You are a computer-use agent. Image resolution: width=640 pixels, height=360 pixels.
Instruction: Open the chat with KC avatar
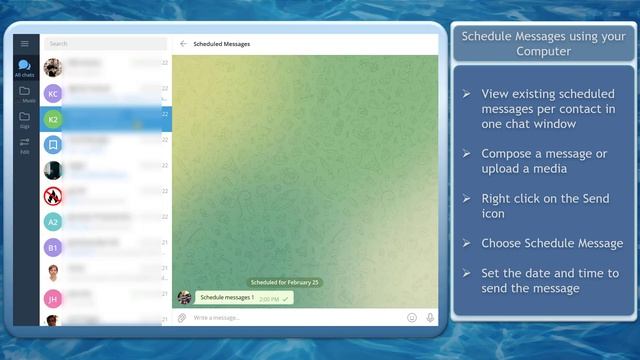106,93
